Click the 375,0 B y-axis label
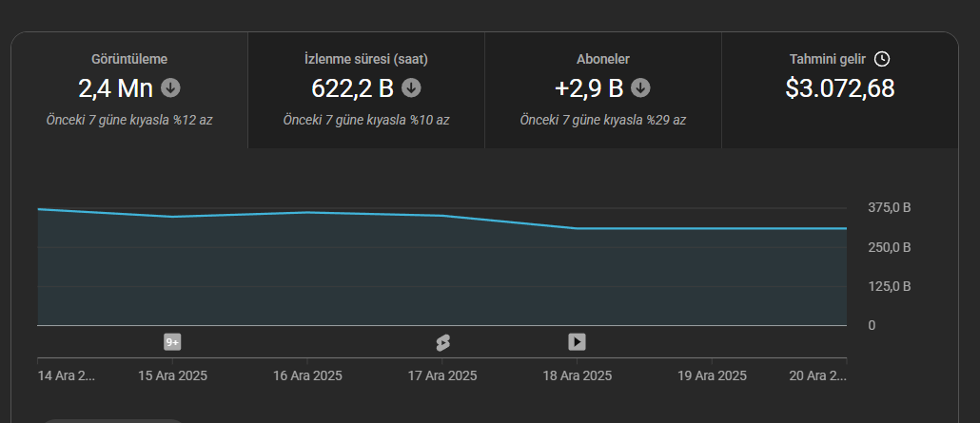This screenshot has width=980, height=423. (890, 207)
